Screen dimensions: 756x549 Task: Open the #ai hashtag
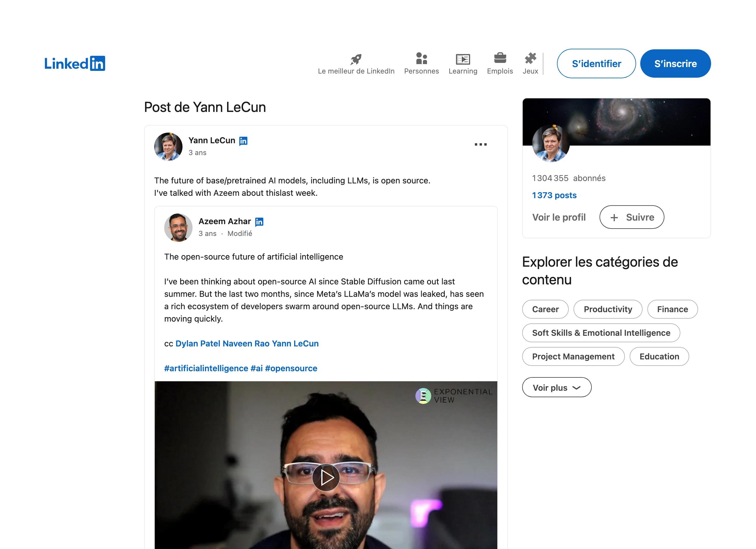(256, 368)
